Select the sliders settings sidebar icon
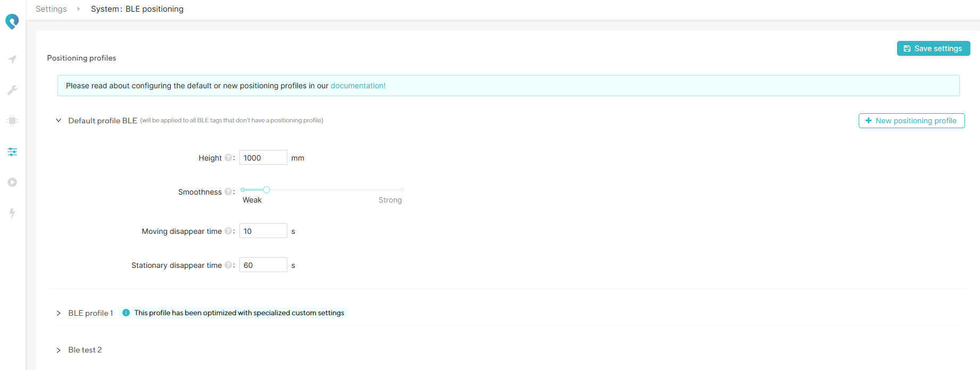Image resolution: width=980 pixels, height=370 pixels. 12,152
